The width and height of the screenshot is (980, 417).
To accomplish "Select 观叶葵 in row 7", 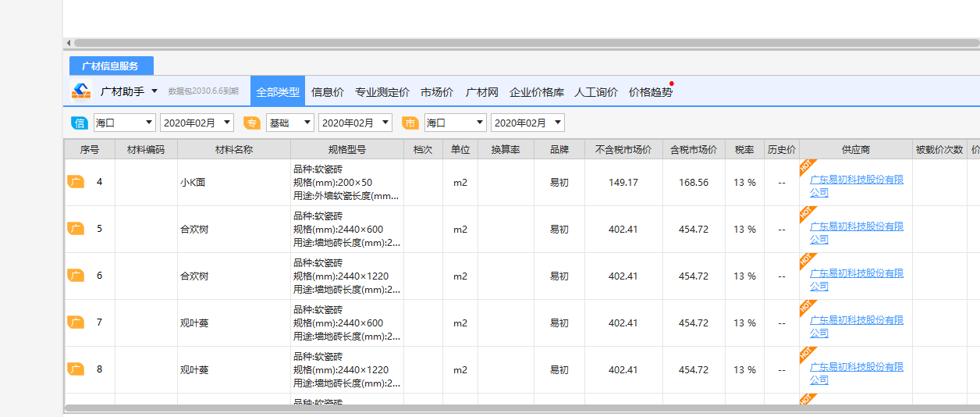I will click(194, 323).
